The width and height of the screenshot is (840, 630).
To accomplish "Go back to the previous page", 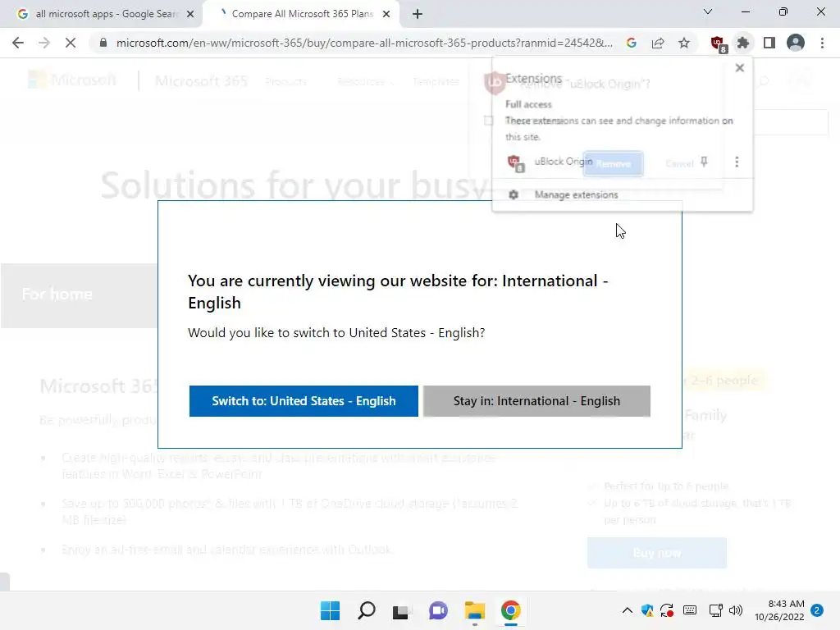I will [x=18, y=43].
